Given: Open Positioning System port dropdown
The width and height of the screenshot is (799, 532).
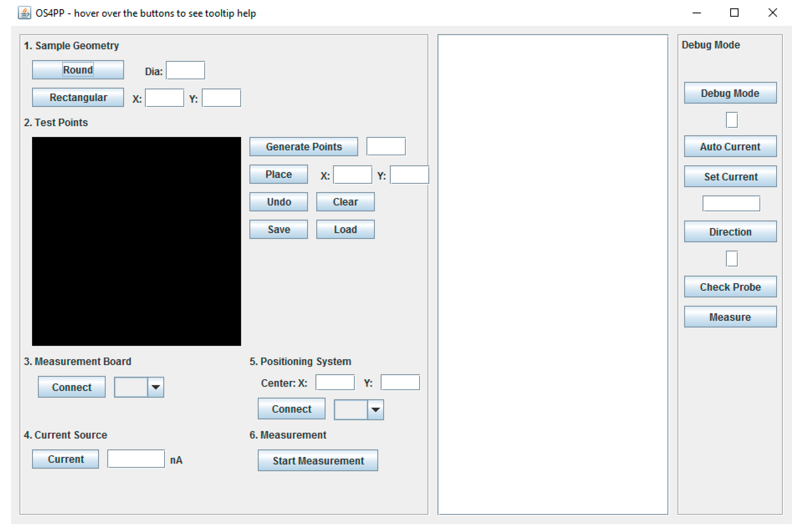Looking at the screenshot, I should 375,410.
